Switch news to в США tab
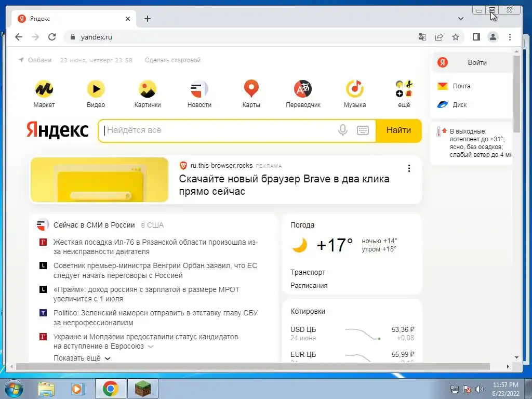This screenshot has height=399, width=532. pyautogui.click(x=152, y=225)
